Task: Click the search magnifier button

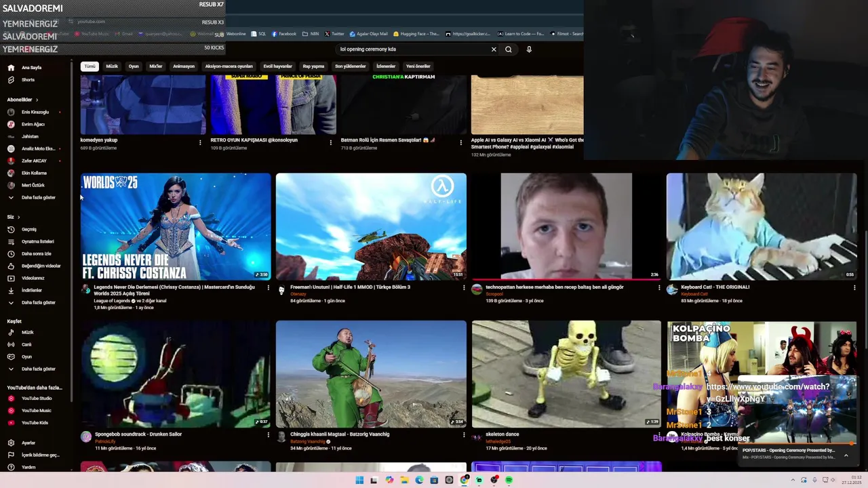Action: (508, 49)
